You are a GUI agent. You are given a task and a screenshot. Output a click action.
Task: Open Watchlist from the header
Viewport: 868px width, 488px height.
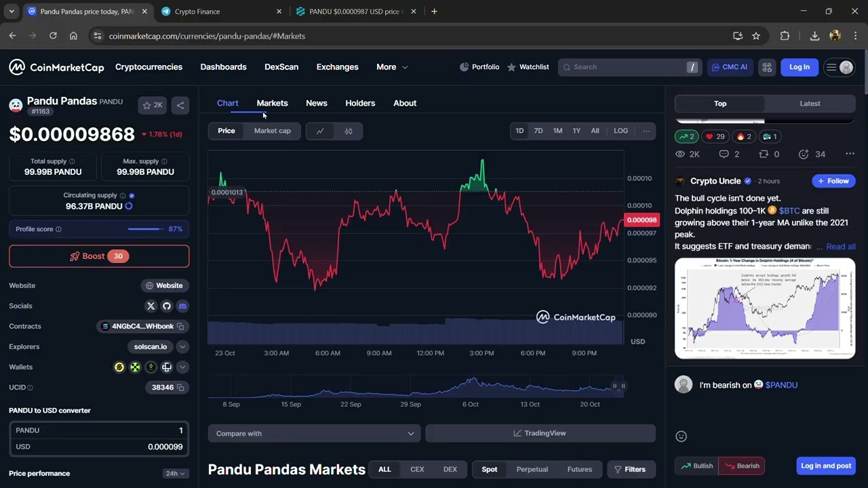coord(528,67)
